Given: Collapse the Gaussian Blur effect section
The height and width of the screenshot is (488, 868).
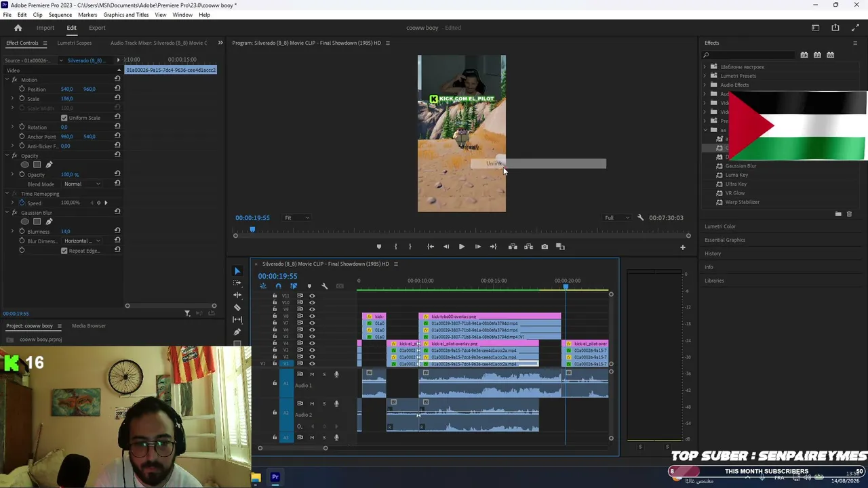Looking at the screenshot, I should click(7, 213).
